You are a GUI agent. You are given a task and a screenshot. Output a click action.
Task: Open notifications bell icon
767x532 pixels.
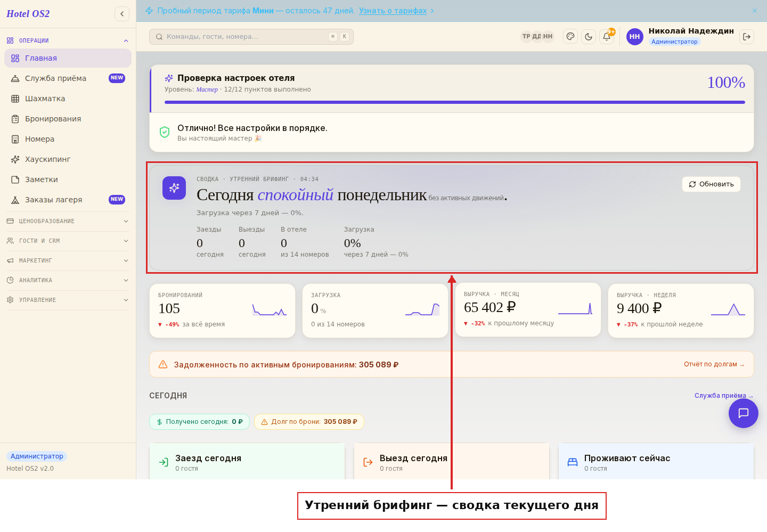point(607,36)
